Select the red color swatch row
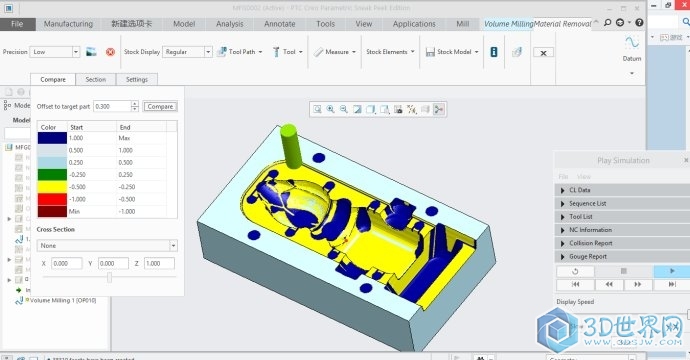The width and height of the screenshot is (690, 360). point(107,199)
